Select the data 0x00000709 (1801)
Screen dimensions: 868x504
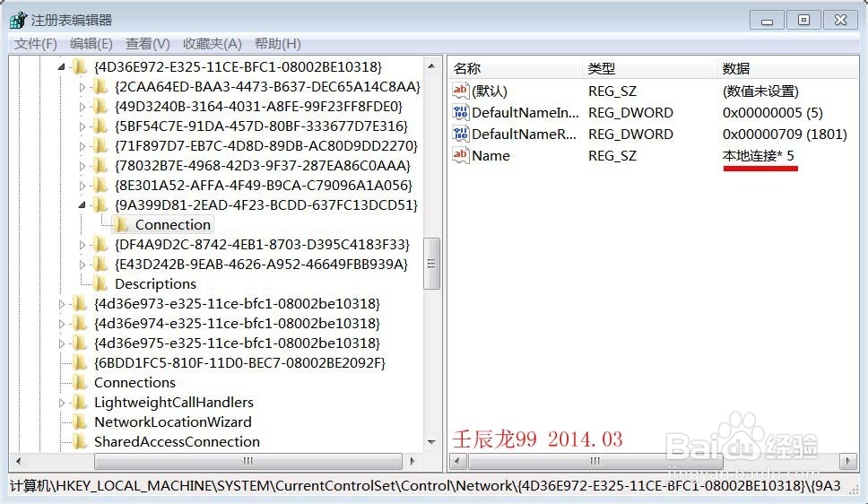[x=785, y=134]
